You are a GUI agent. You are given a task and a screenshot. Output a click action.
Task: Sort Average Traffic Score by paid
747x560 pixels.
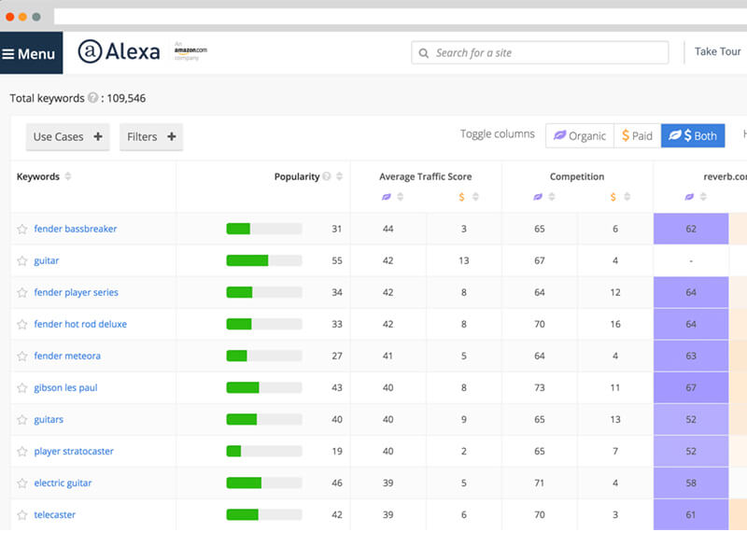[475, 197]
